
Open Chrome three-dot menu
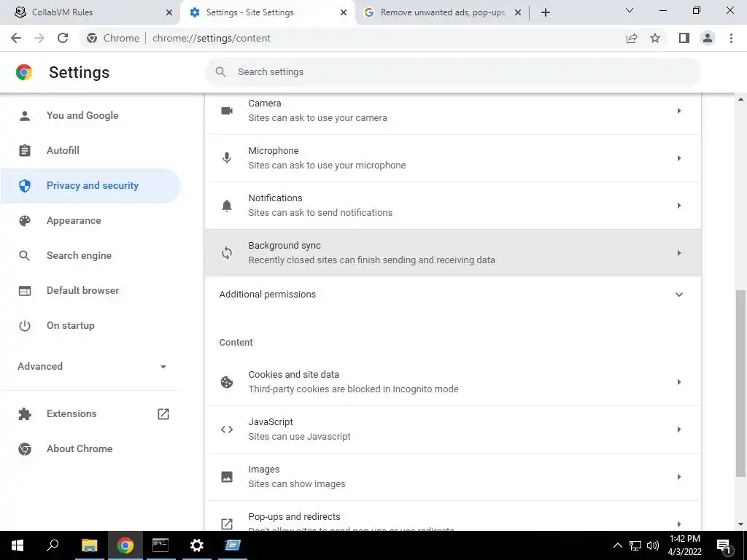click(x=731, y=38)
